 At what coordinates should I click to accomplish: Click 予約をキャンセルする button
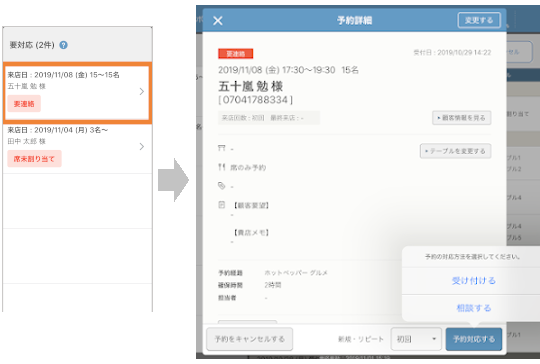tap(250, 339)
